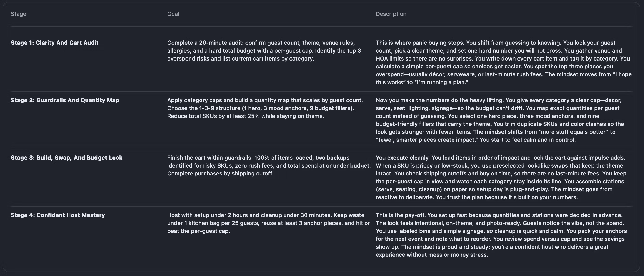Click the description starting "This is where panic buying stops"

(503, 63)
